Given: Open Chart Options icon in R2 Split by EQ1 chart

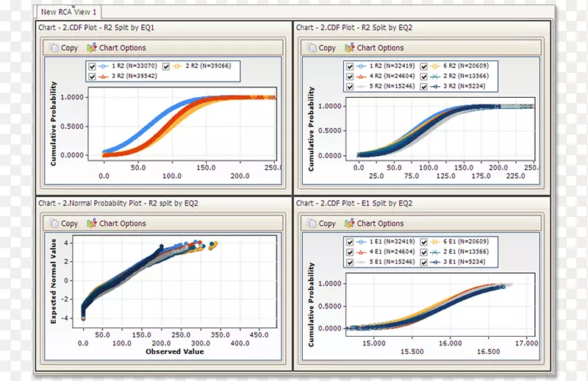Looking at the screenshot, I should tap(92, 48).
